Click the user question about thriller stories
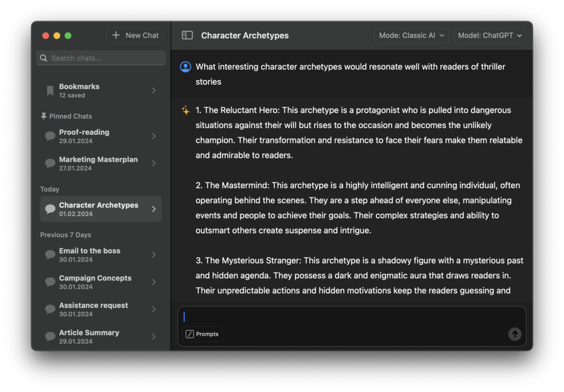This screenshot has height=392, width=564. [350, 74]
